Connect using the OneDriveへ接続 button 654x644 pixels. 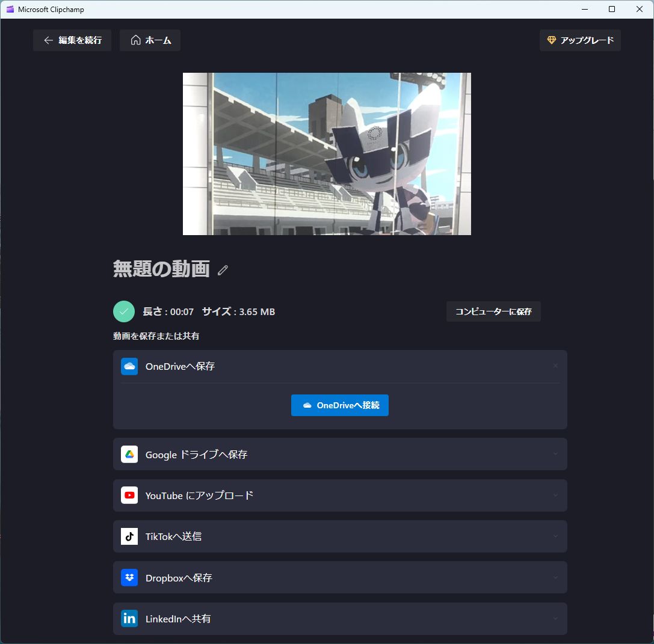(x=339, y=405)
